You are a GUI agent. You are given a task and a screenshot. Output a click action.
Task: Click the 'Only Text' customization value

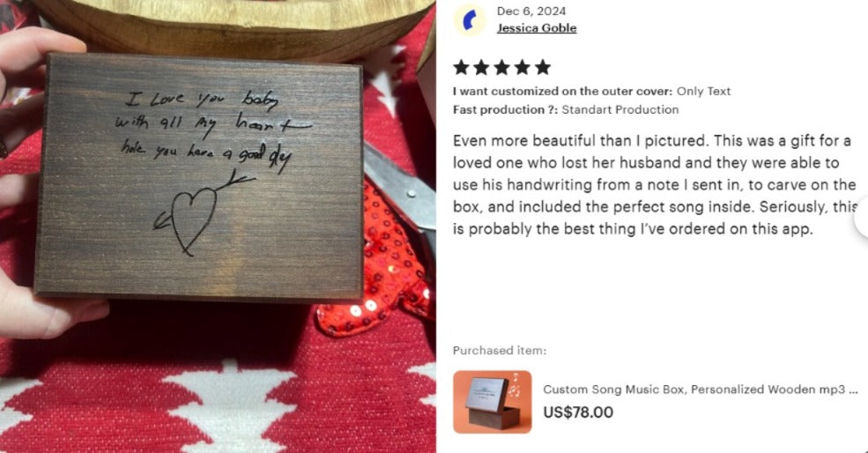[x=703, y=92]
